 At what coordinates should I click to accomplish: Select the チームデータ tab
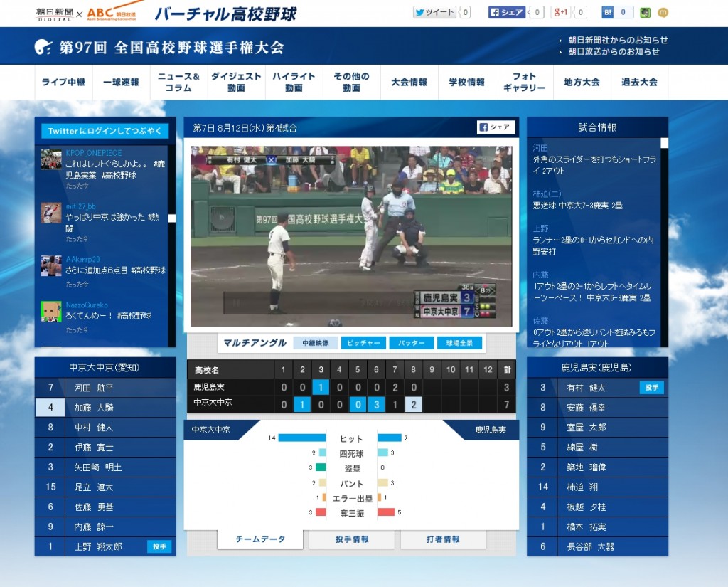click(x=260, y=539)
